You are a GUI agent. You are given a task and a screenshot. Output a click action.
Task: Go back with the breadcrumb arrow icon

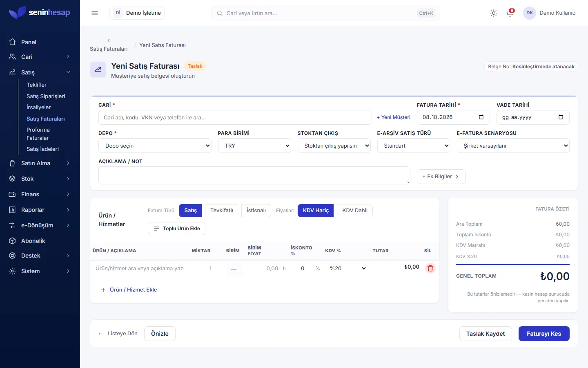pyautogui.click(x=109, y=40)
